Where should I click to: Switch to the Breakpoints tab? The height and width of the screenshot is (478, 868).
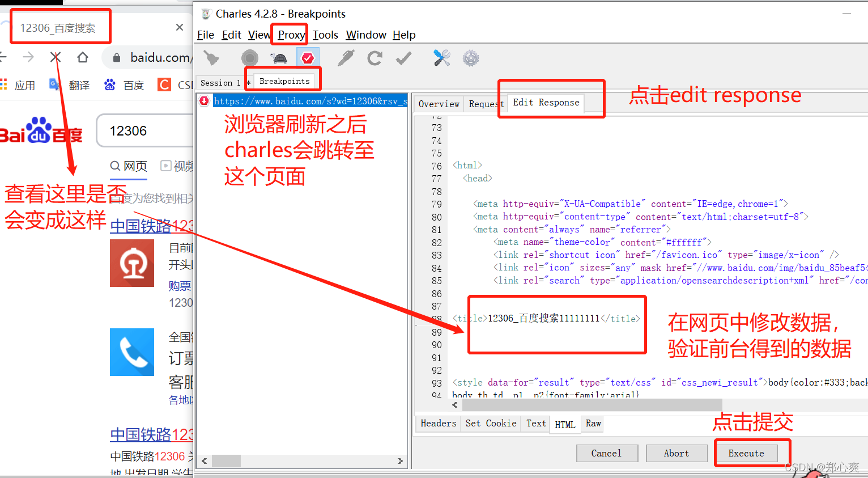pos(284,82)
